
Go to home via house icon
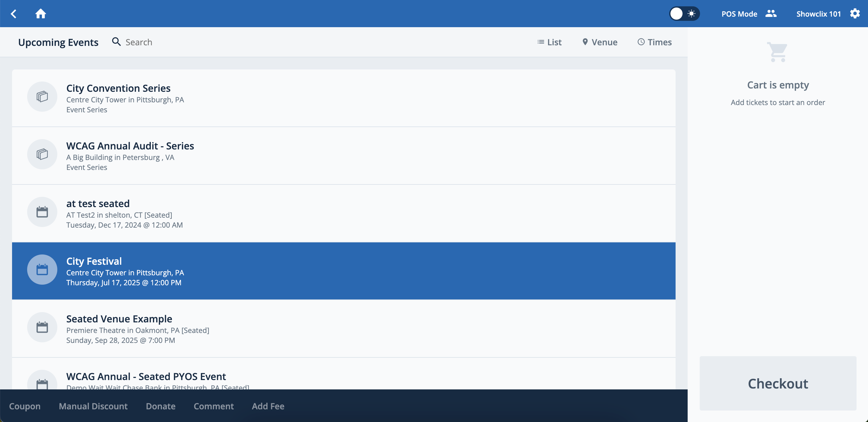[x=40, y=14]
